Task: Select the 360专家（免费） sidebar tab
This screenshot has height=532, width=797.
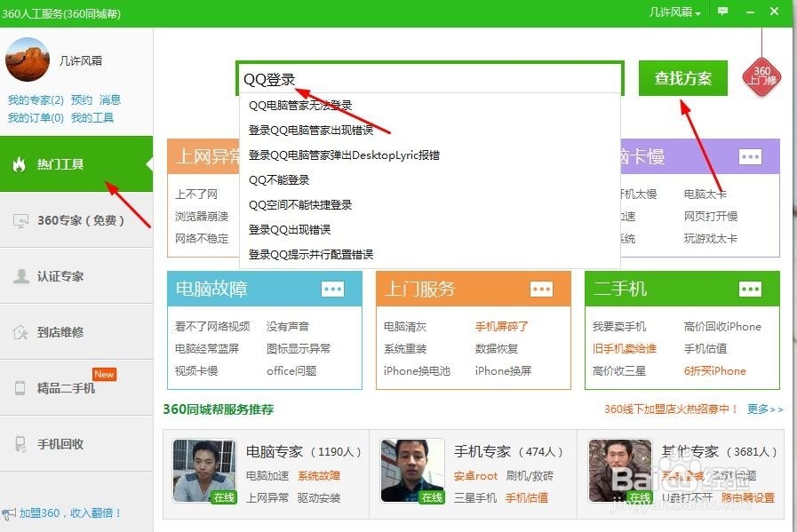Action: [76, 220]
